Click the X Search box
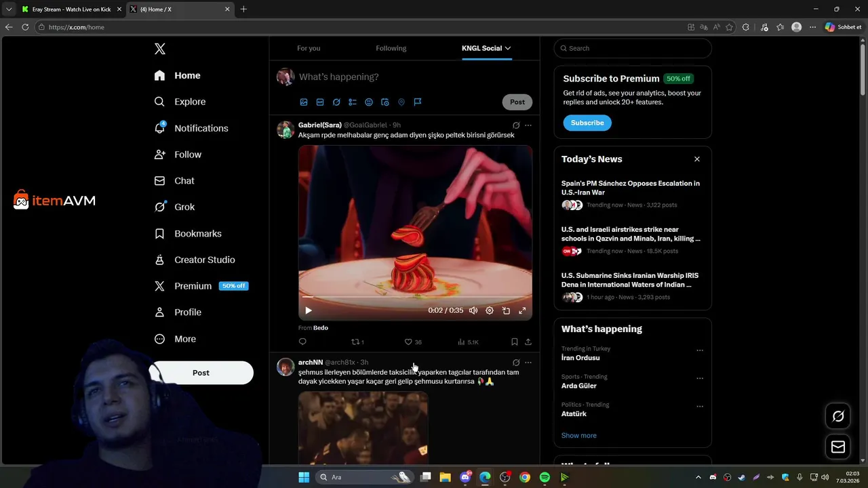The image size is (868, 488). pos(633,48)
